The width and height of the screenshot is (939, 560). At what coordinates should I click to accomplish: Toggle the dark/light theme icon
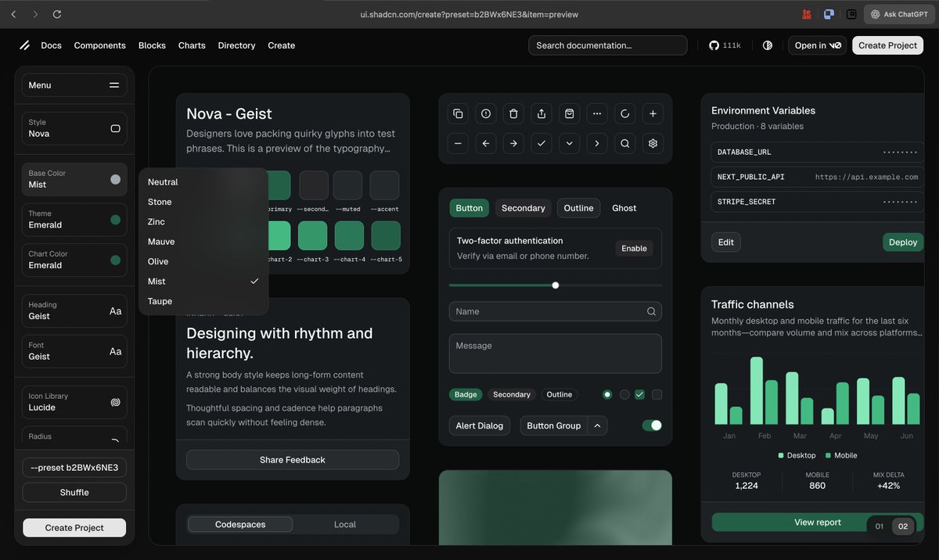[768, 45]
